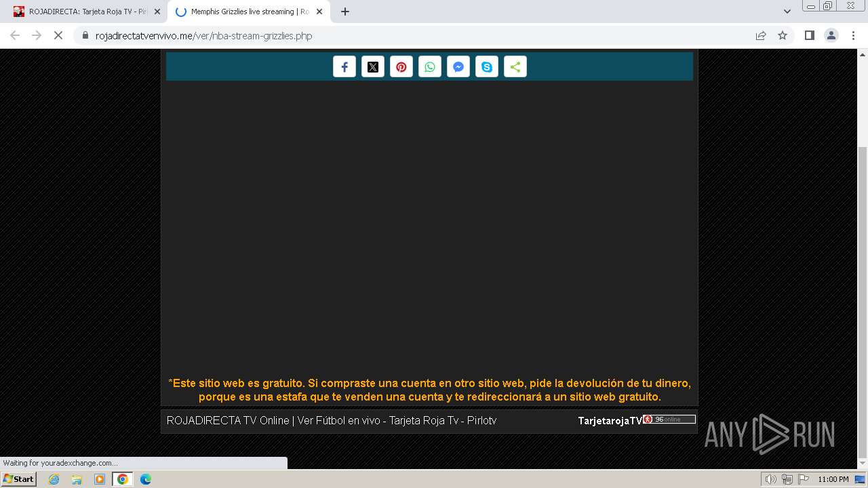Click the 11:00 PM system clock
The width and height of the screenshot is (868, 488).
[833, 479]
